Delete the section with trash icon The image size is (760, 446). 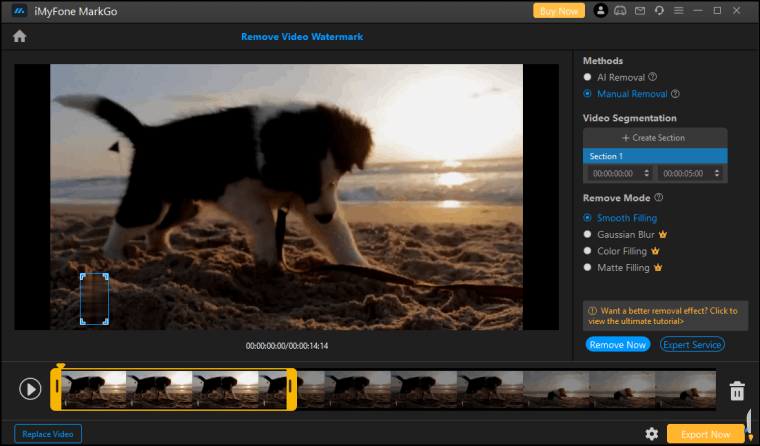click(x=737, y=390)
